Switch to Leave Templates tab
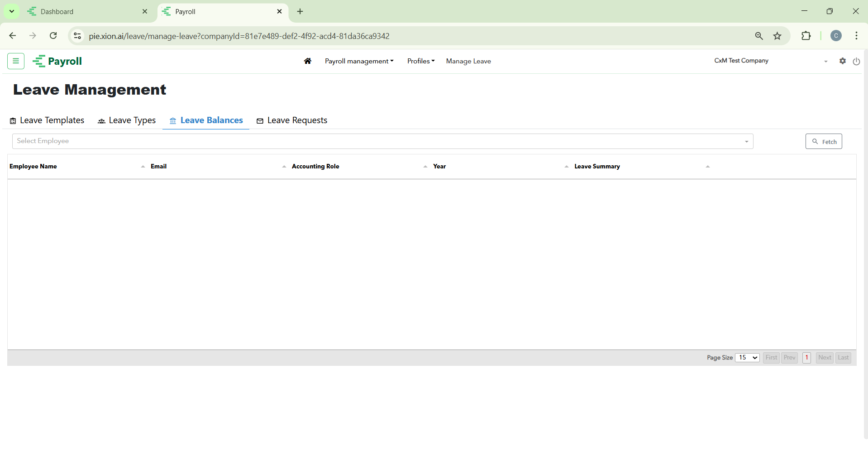 [47, 120]
